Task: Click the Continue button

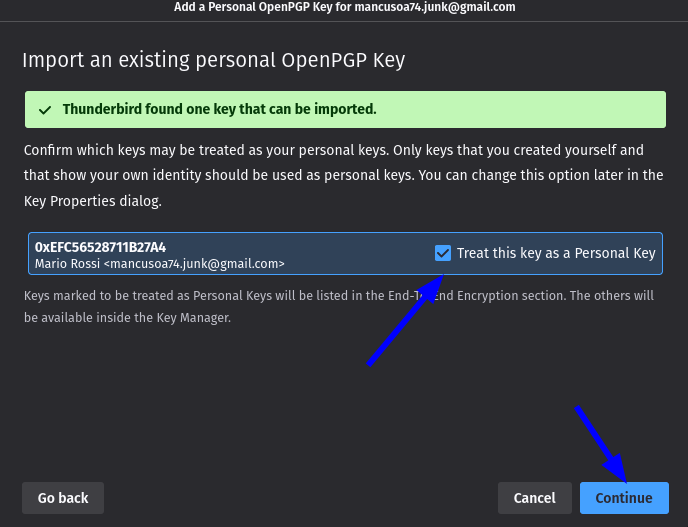Action: pos(624,498)
